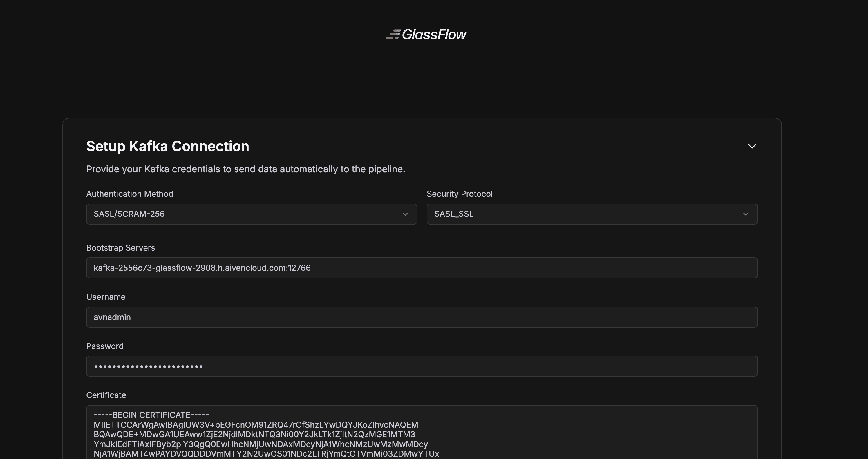Click the Bootstrap Servers label
868x459 pixels.
click(x=121, y=248)
